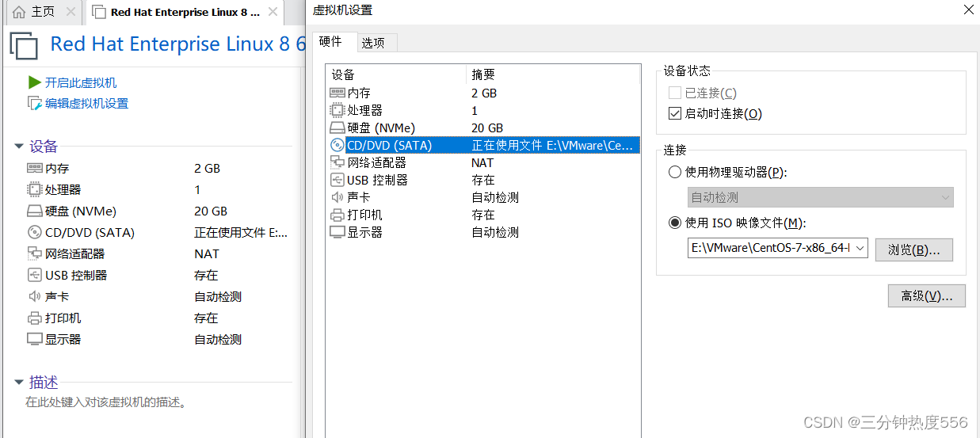
Task: Click the CD/DVD (SATA) icon in settings list
Action: pyautogui.click(x=337, y=146)
